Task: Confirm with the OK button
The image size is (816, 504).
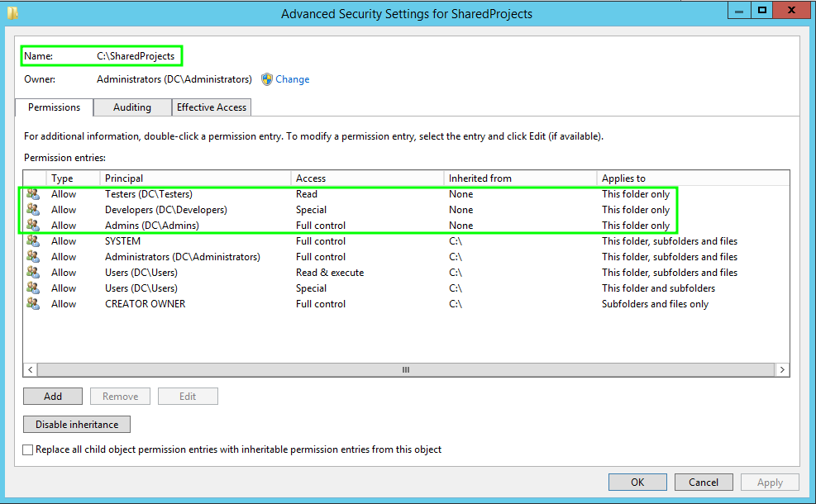Action: [x=637, y=482]
